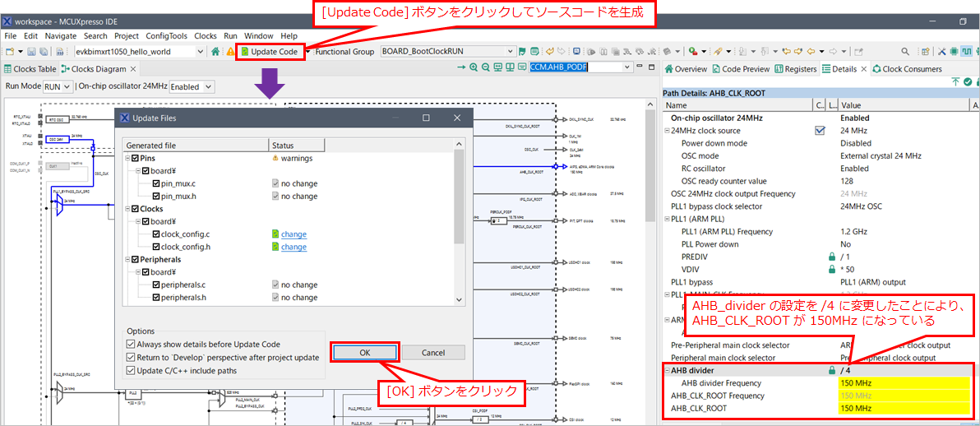Image resolution: width=980 pixels, height=426 pixels.
Task: Switch to the Clocks Table tab
Action: coord(30,69)
